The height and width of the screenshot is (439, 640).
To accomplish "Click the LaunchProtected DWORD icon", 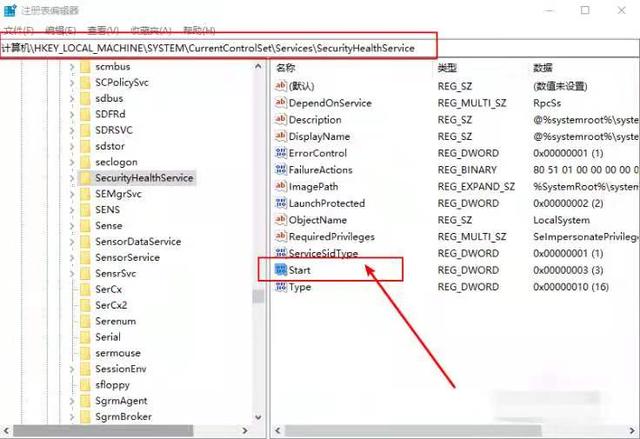I will [x=281, y=203].
